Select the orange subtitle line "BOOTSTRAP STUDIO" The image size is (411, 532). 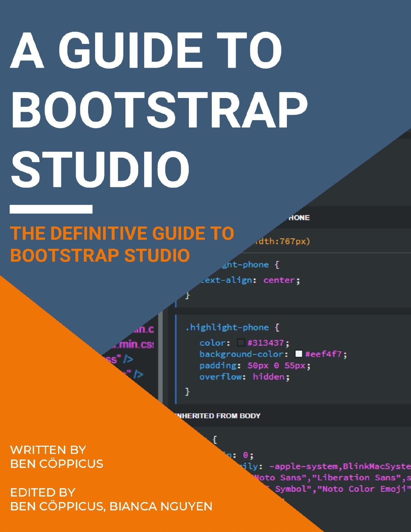coord(100,255)
